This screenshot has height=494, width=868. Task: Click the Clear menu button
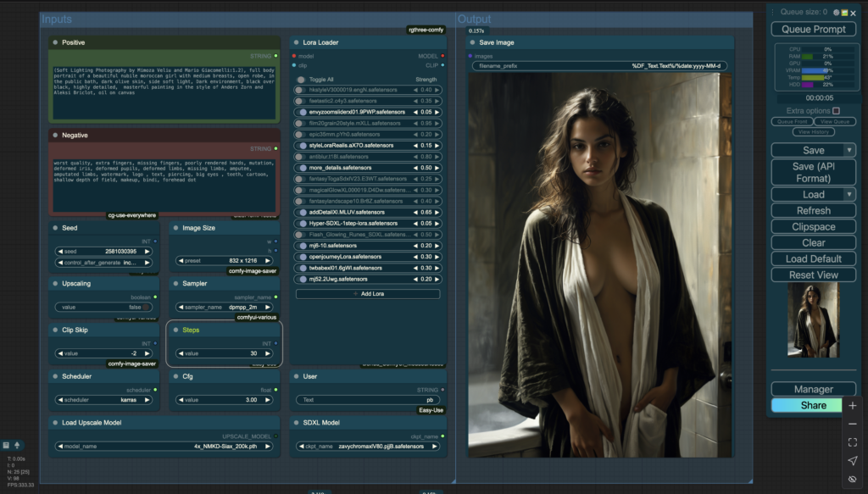click(813, 242)
